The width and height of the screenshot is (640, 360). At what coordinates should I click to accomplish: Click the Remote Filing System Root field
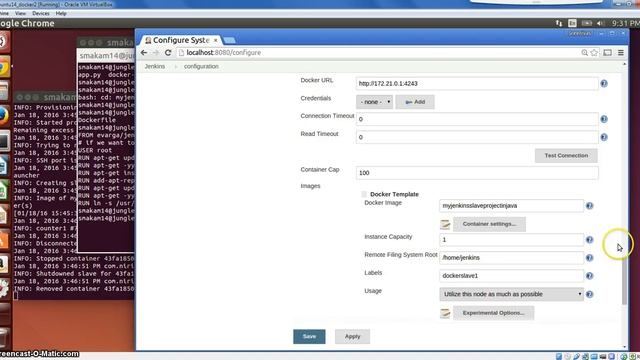point(511,258)
